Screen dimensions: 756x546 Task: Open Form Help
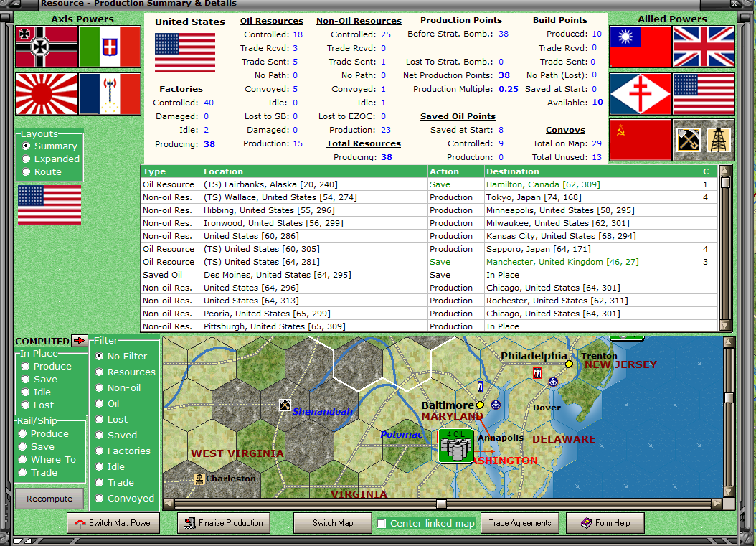pyautogui.click(x=605, y=523)
